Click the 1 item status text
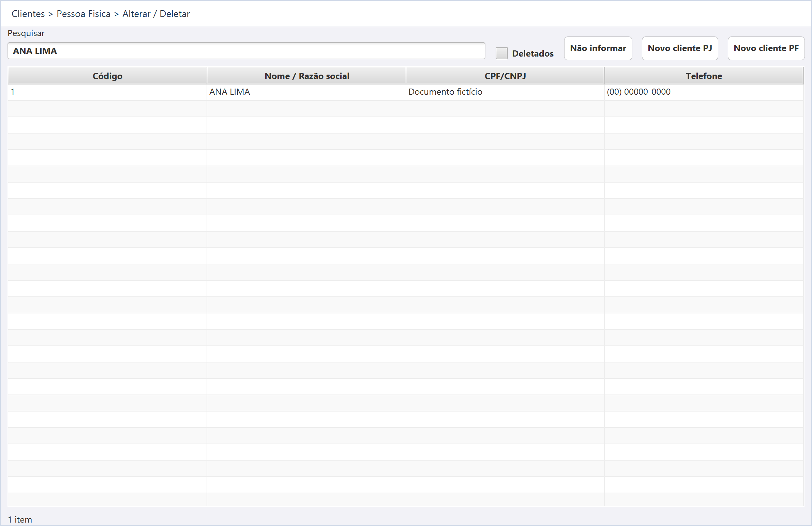812x526 pixels. tap(20, 520)
